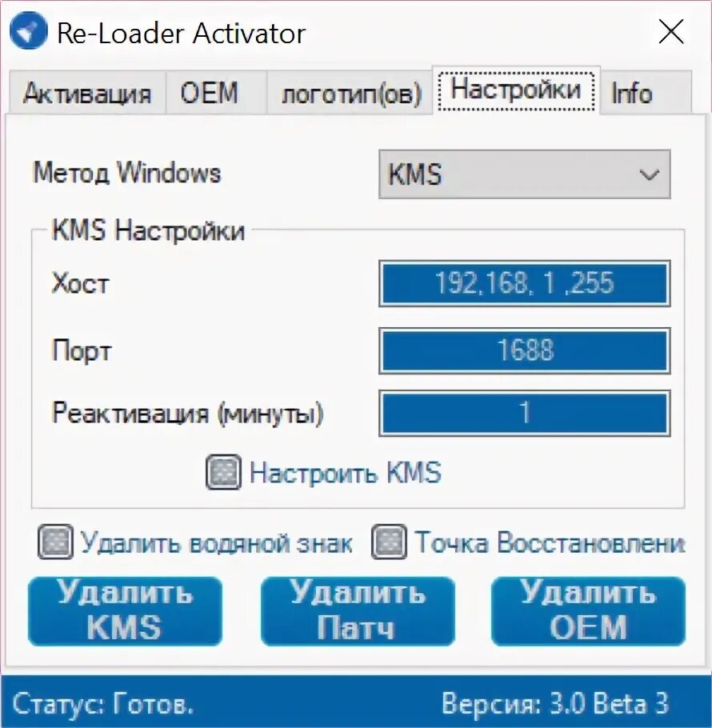
Task: Select the Настройки tab
Action: click(x=516, y=90)
